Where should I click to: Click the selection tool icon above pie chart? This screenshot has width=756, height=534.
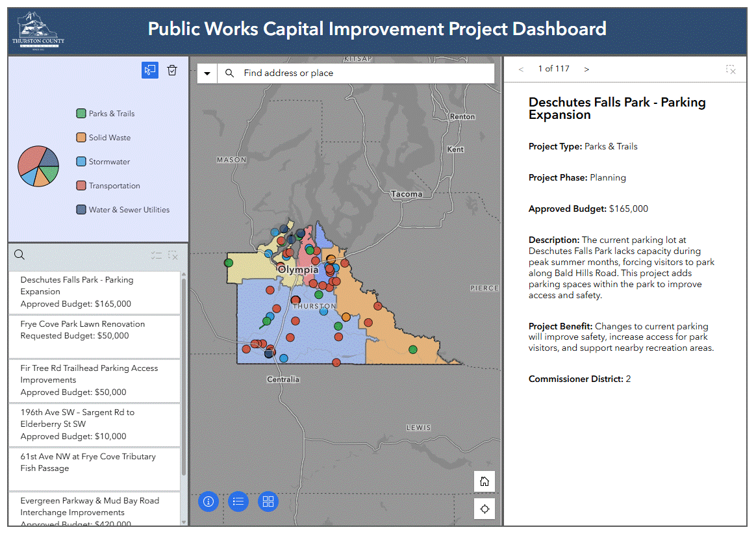point(150,70)
